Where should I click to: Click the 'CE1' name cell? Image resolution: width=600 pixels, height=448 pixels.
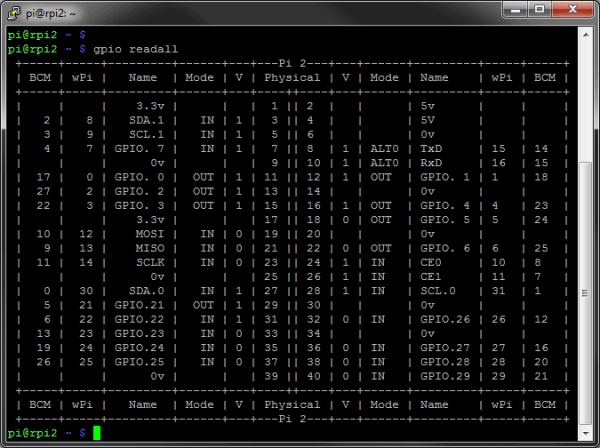[431, 277]
